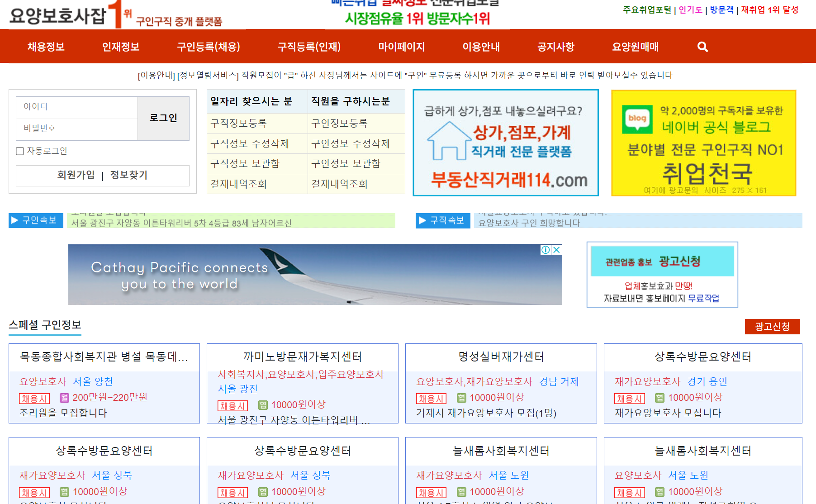The image size is (816, 504).
Task: Open the 회원가입 link
Action: coord(76,176)
